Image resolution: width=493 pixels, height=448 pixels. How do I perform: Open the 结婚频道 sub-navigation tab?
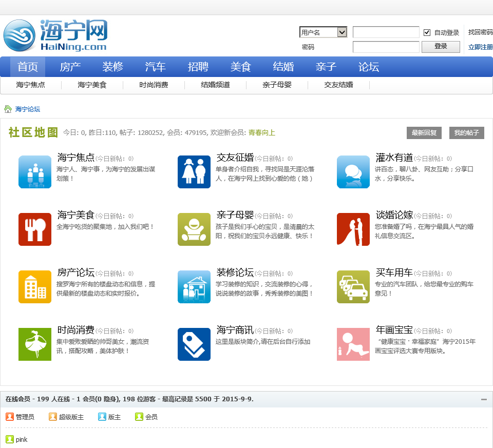click(215, 85)
